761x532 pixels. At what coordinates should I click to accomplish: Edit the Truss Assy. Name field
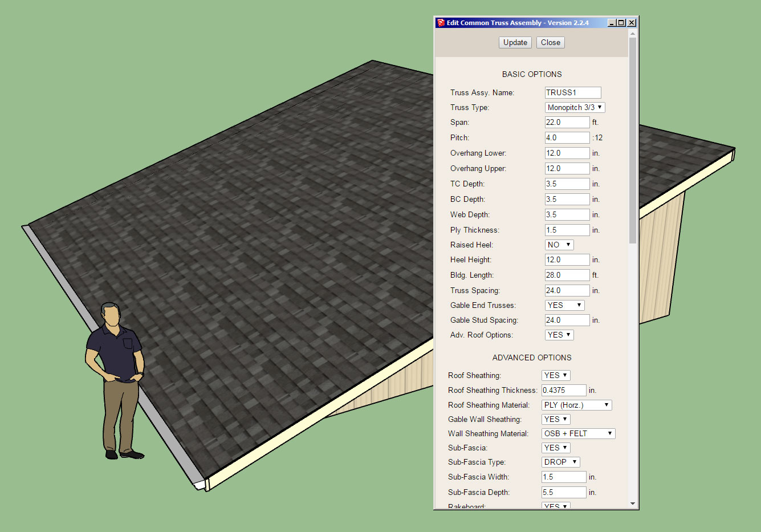point(573,92)
